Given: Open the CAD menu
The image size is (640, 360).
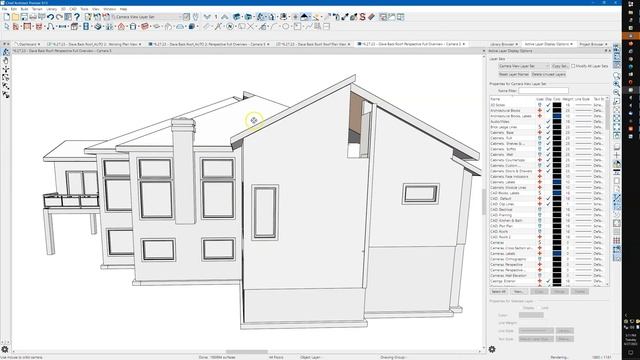Looking at the screenshot, I should click(x=73, y=9).
